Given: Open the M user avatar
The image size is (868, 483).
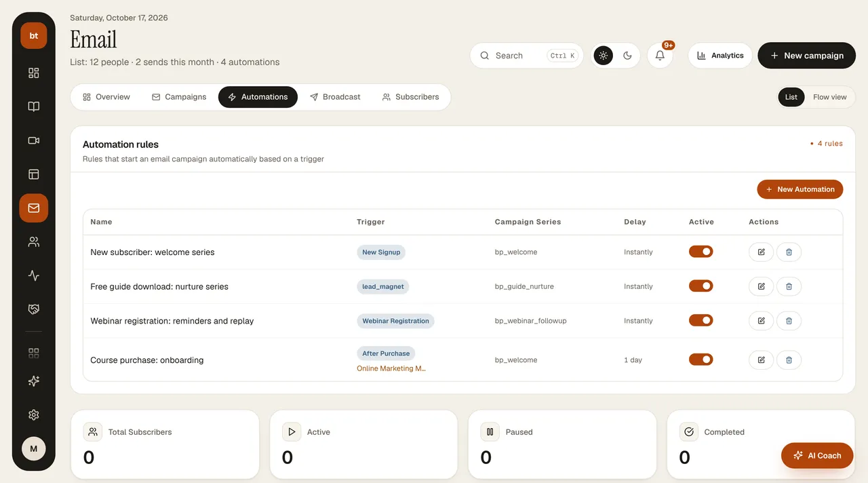Looking at the screenshot, I should coord(34,448).
